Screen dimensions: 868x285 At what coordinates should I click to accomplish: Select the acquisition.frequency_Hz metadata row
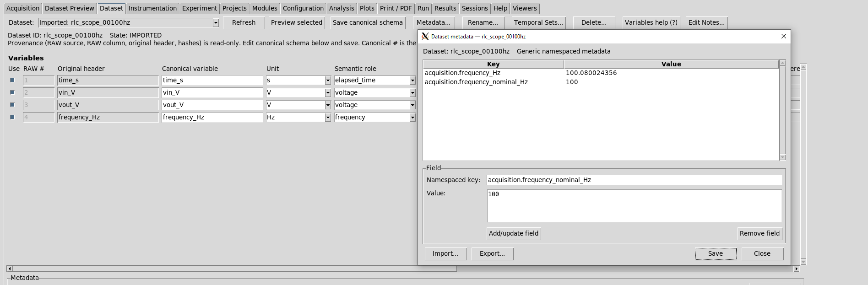point(601,73)
